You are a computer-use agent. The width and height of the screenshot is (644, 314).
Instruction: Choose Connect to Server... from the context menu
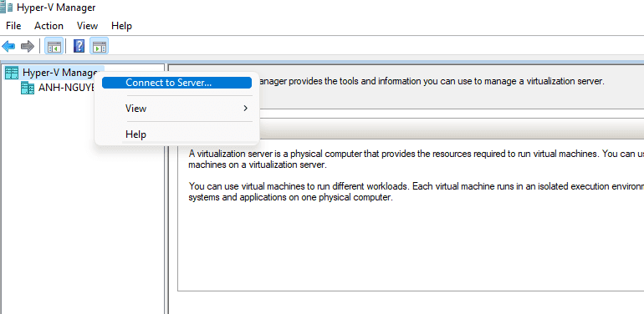[x=176, y=83]
